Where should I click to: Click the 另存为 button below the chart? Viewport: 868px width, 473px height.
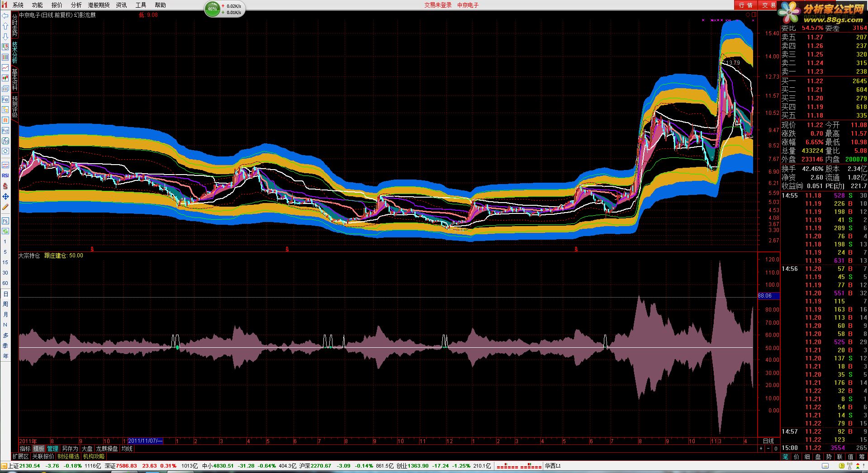tap(70, 449)
